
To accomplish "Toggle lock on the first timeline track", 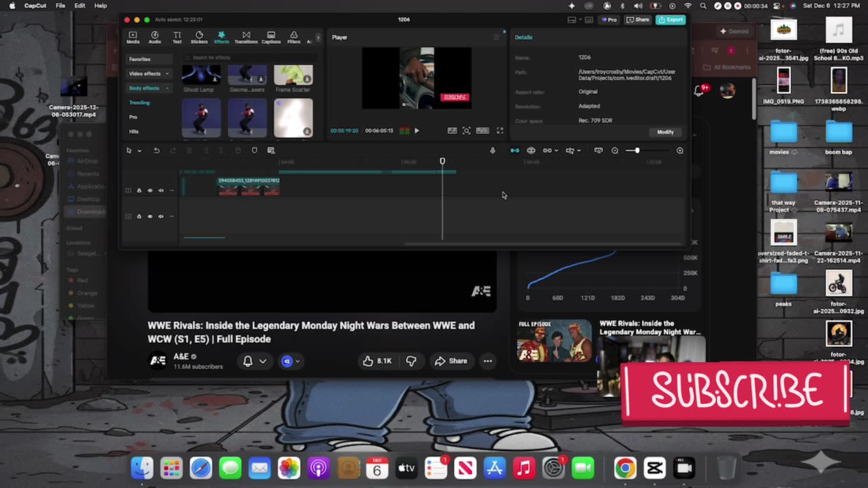I will point(139,190).
